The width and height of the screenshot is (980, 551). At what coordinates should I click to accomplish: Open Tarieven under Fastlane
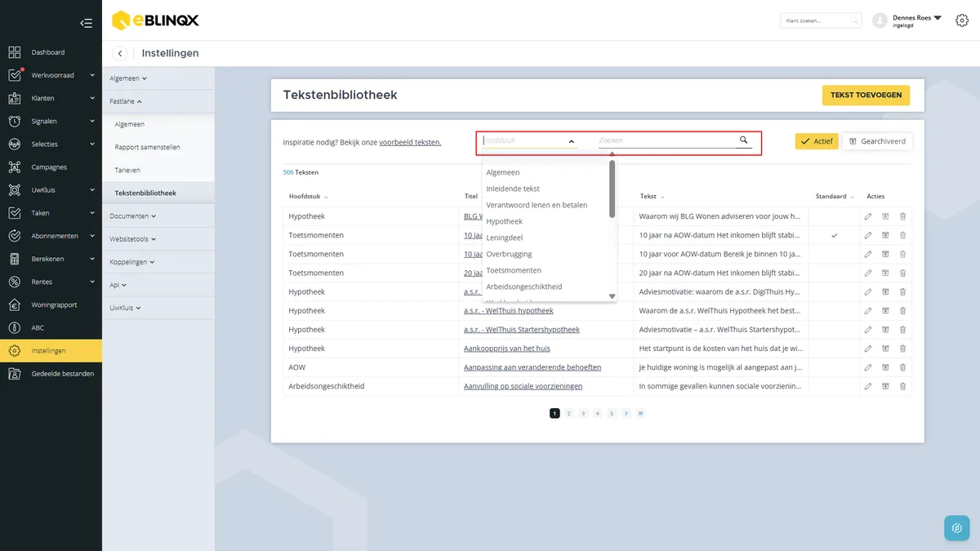127,170
